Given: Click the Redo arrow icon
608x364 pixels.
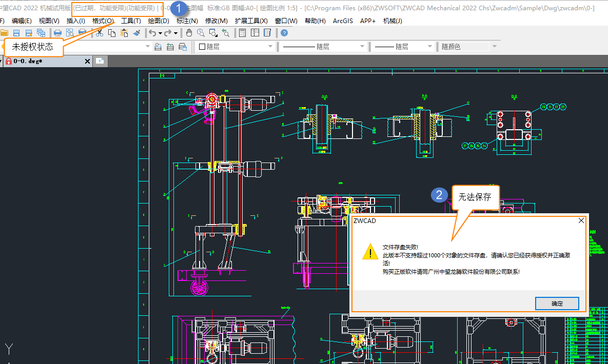Looking at the screenshot, I should [168, 33].
